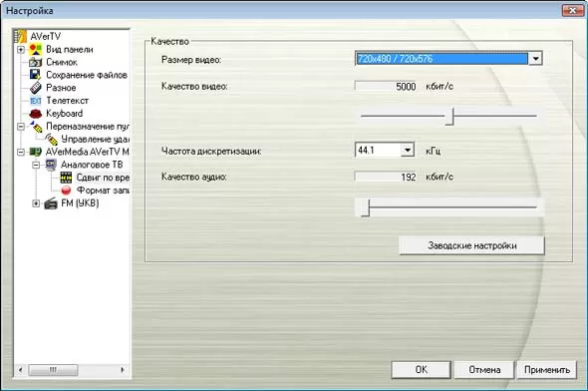Viewport: 588px width, 391px height.
Task: Click the FM (УКВ) radio icon
Action: coord(51,203)
